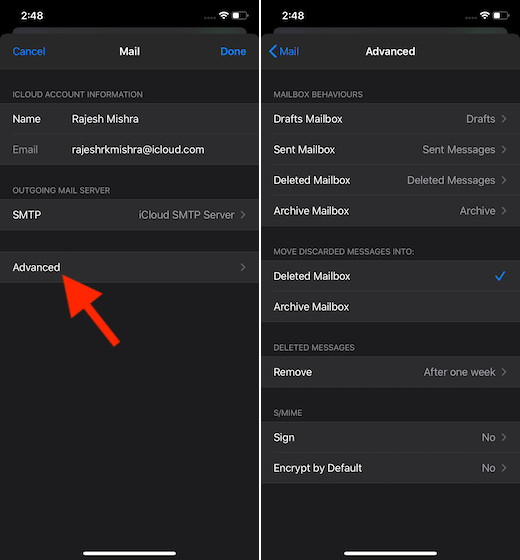The width and height of the screenshot is (520, 560).
Task: Open Deleted Mailbox behaviour setting
Action: (391, 180)
